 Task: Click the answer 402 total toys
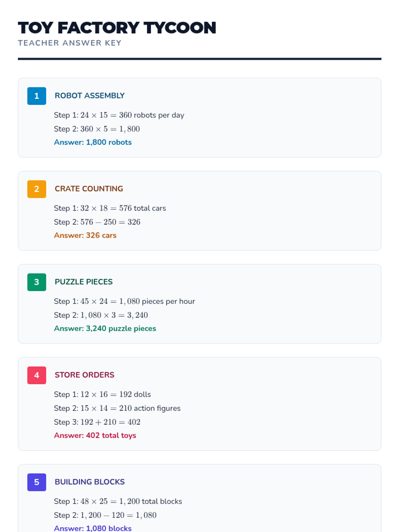click(95, 436)
